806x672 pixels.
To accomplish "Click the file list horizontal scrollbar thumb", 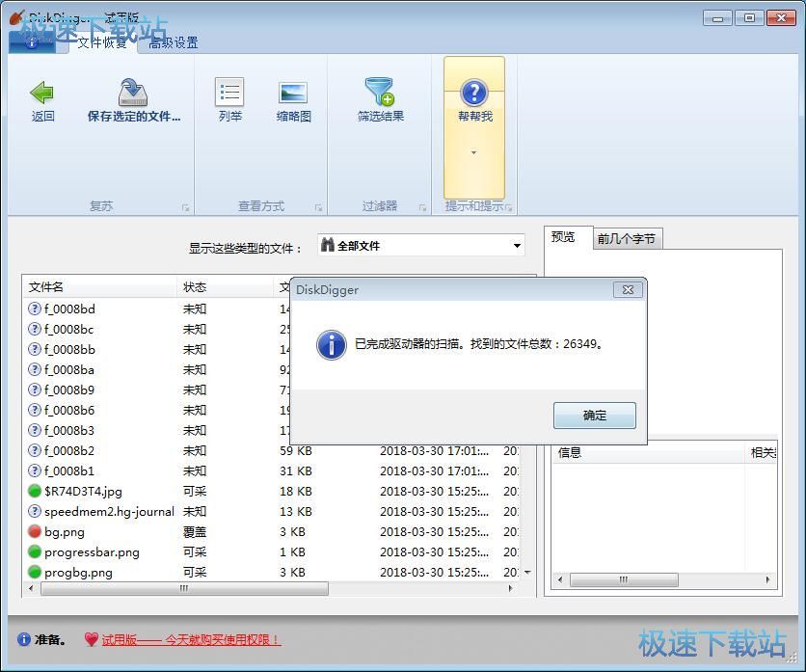I will coord(184,588).
